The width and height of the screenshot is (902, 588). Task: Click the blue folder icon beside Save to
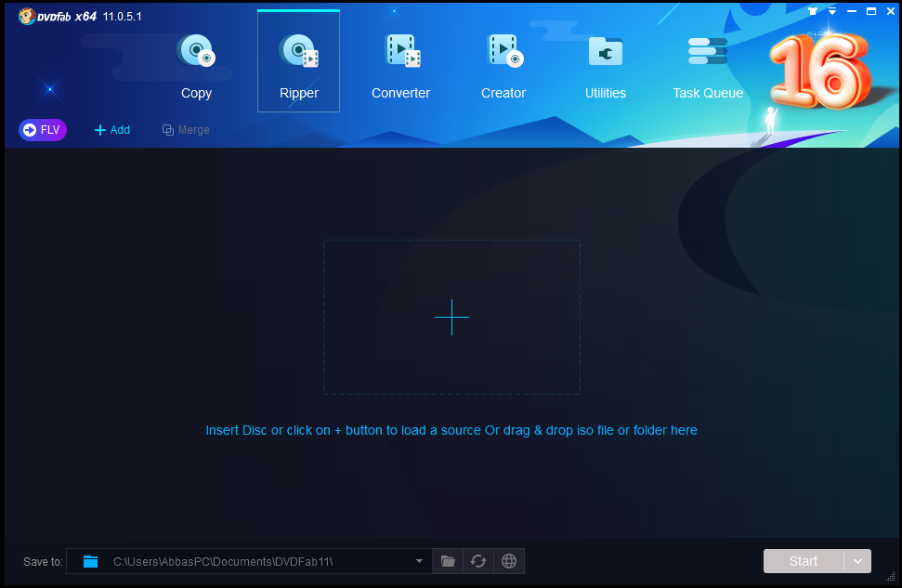pyautogui.click(x=90, y=562)
